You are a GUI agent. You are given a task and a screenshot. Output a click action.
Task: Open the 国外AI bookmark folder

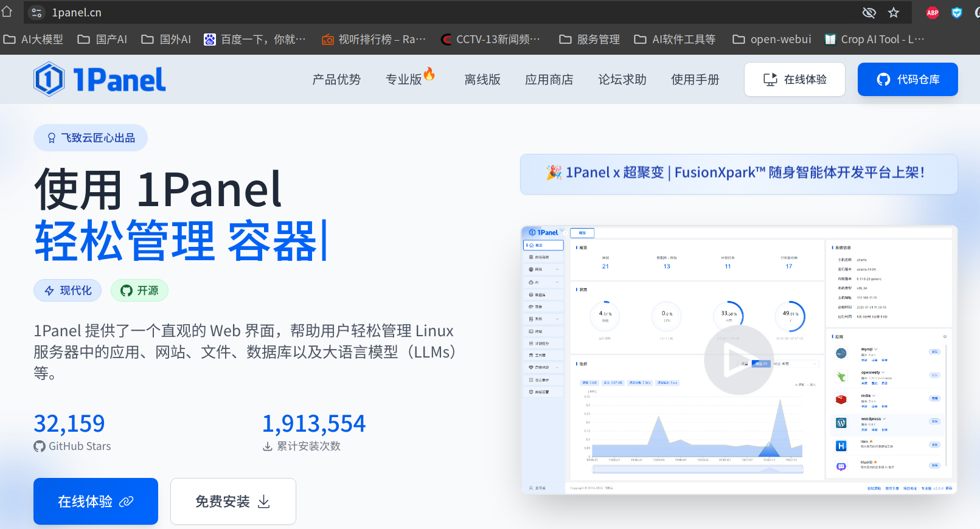(x=166, y=40)
